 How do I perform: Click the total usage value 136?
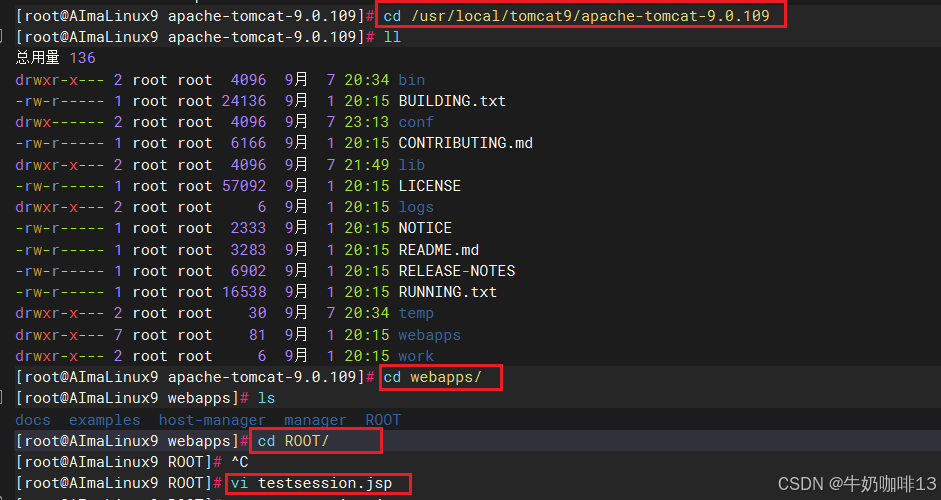pyautogui.click(x=82, y=58)
